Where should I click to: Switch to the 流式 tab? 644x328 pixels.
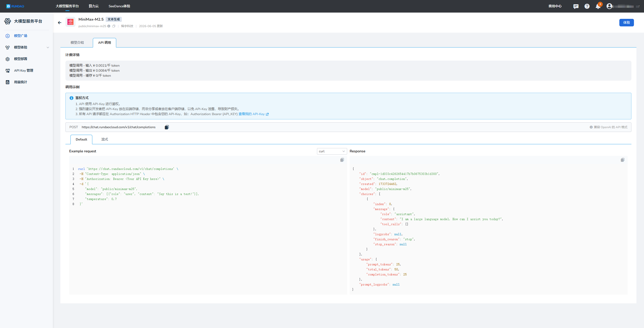104,139
